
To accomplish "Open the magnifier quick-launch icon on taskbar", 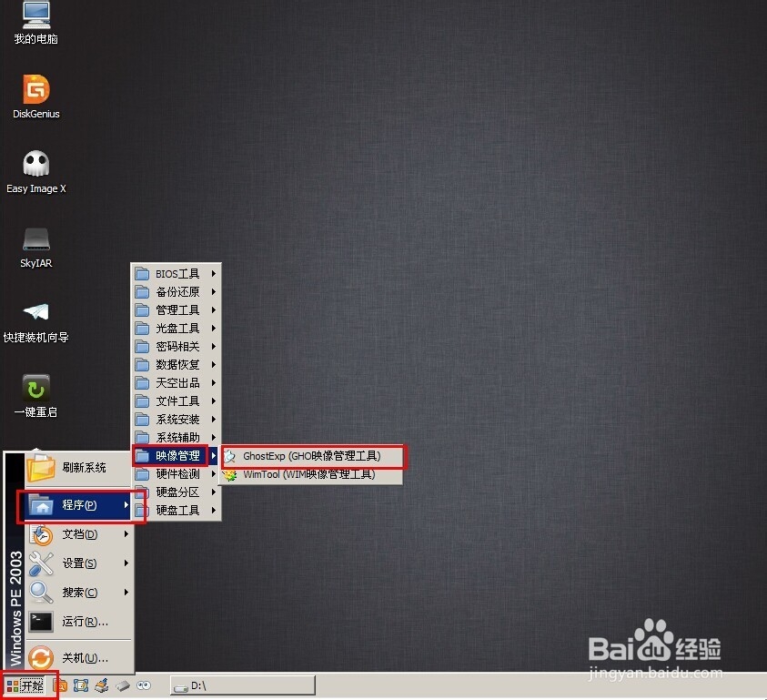I will (58, 685).
